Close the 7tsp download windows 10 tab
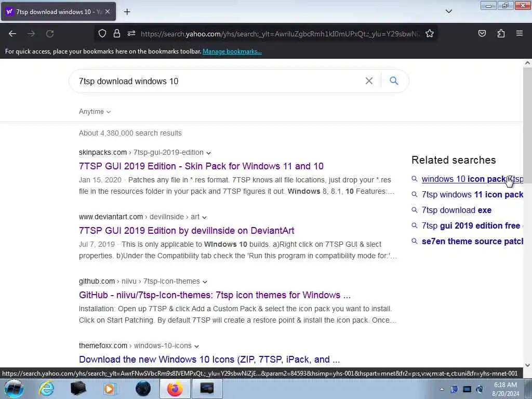The width and height of the screenshot is (532, 399). click(107, 11)
